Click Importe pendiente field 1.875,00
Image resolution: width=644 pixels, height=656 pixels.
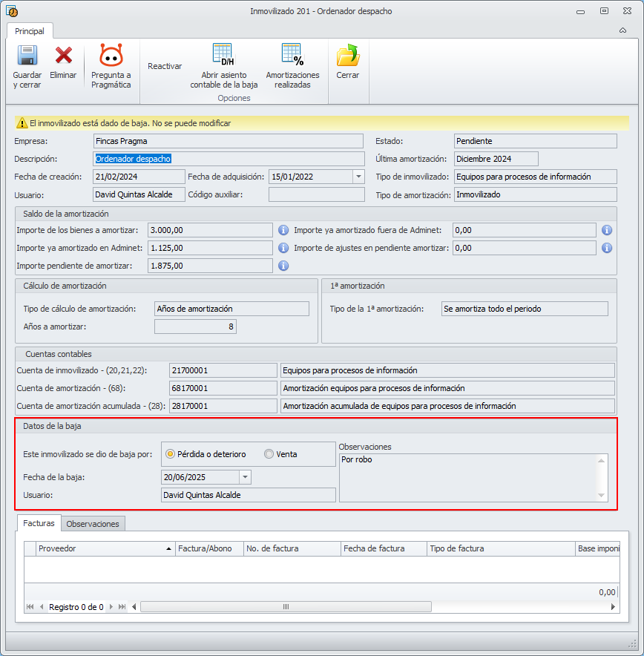click(x=211, y=266)
